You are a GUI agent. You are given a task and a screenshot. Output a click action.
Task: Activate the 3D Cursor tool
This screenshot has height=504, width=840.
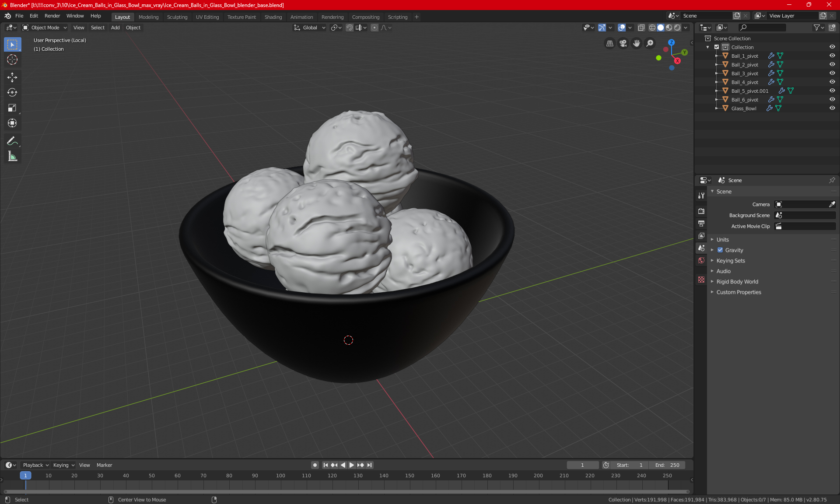(x=12, y=59)
